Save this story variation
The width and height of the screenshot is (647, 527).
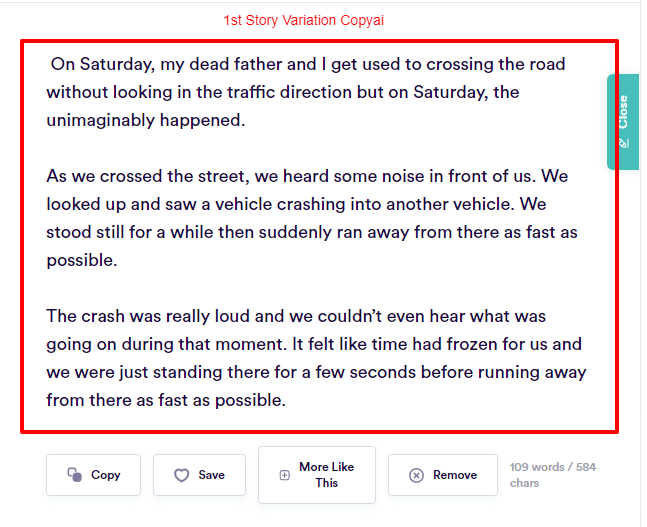click(199, 475)
